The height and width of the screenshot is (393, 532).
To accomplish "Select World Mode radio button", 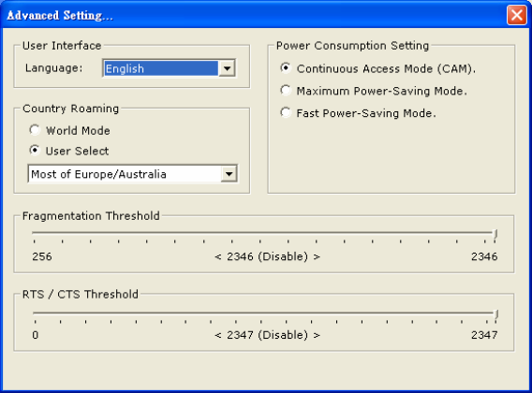I will 35,130.
